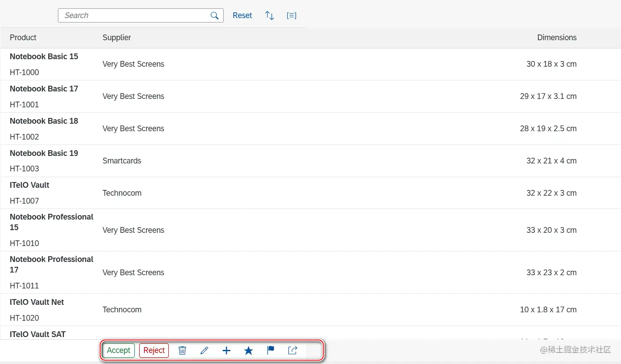Click the trash delete icon
The image size is (621, 364).
point(182,350)
